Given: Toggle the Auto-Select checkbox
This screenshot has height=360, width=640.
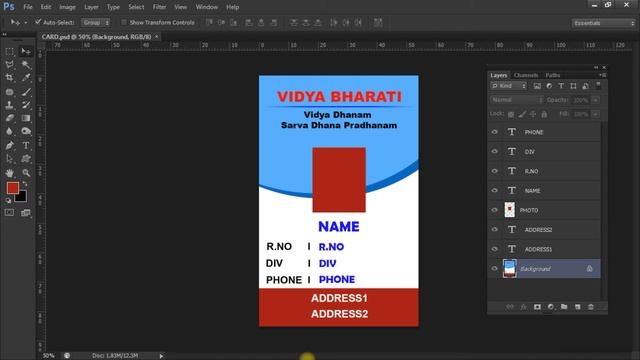Looking at the screenshot, I should 38,22.
